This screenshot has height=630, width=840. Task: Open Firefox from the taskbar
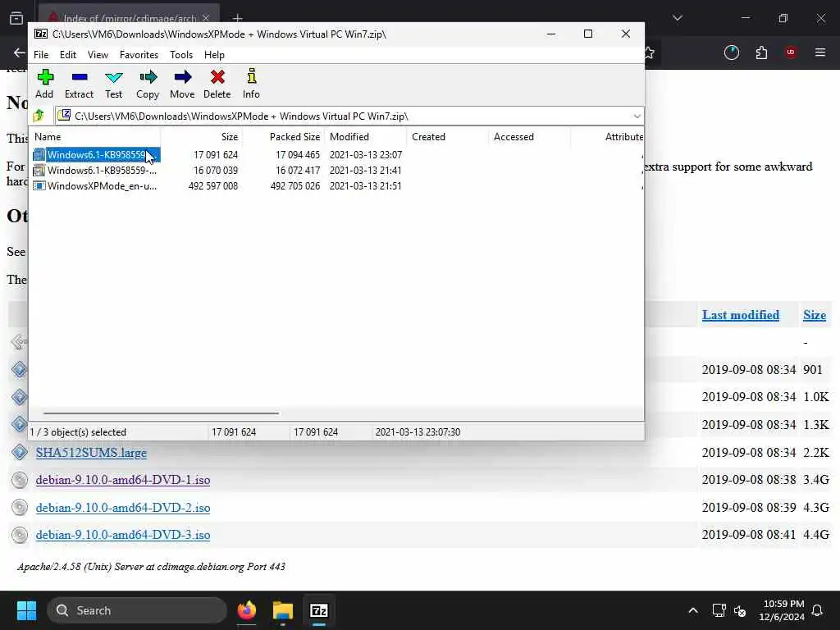coord(246,610)
